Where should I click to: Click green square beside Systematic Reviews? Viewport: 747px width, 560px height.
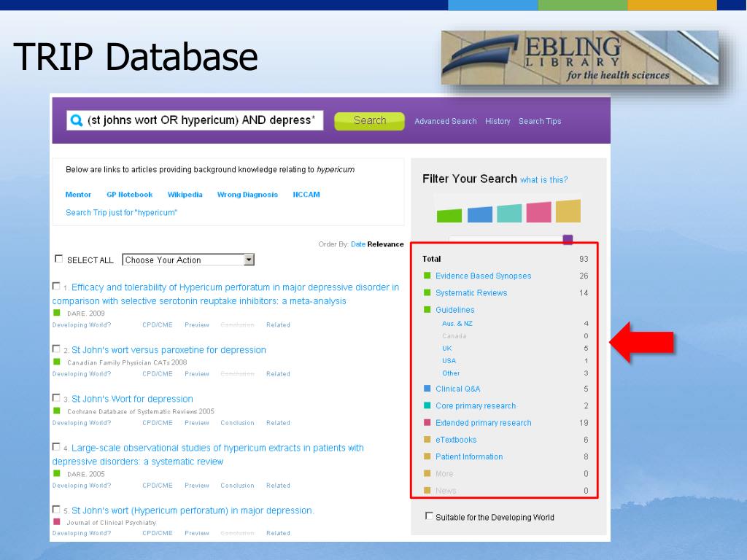click(x=427, y=292)
